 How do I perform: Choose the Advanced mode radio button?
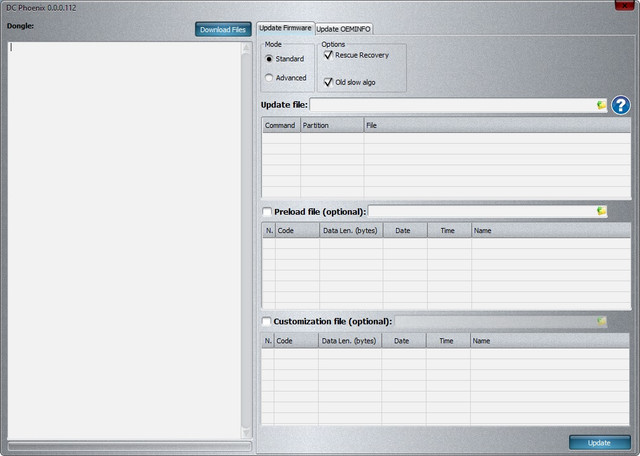pos(269,78)
